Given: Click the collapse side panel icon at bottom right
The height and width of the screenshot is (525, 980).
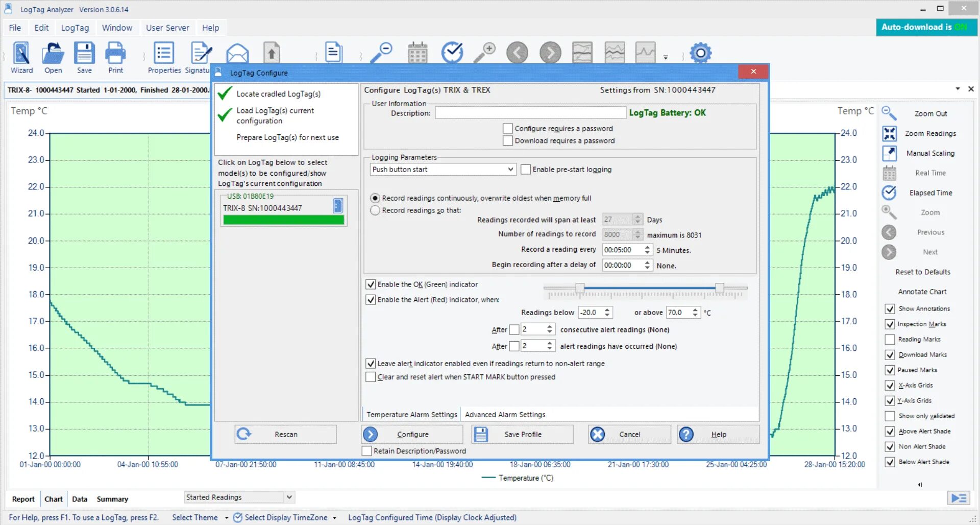Looking at the screenshot, I should click(x=959, y=498).
